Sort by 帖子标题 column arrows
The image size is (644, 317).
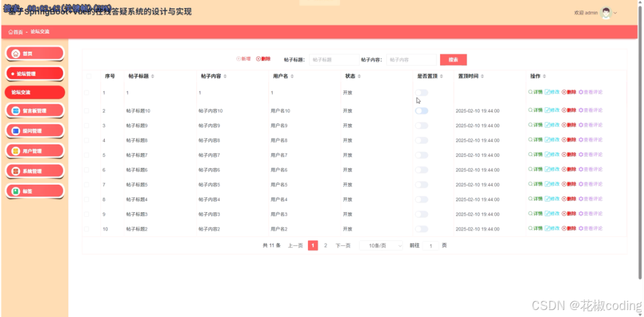pos(153,76)
